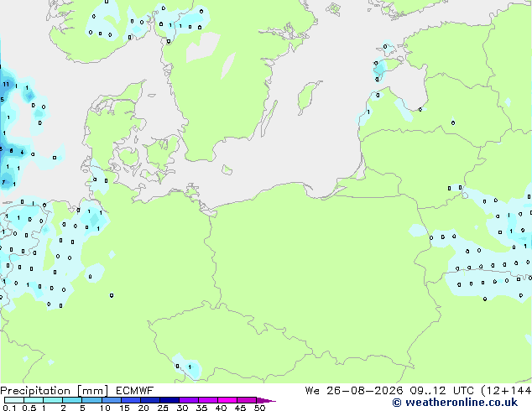Click the legend label "0.1"

point(9,408)
